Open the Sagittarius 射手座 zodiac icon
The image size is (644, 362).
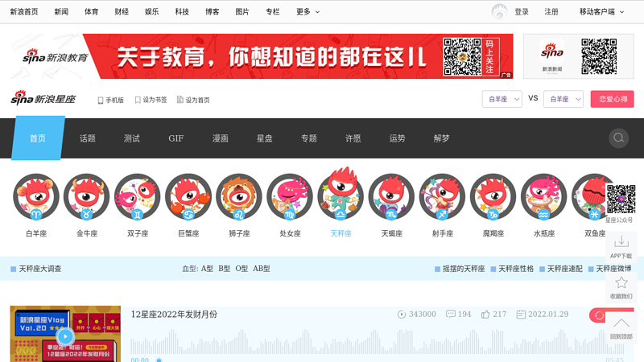coord(442,196)
